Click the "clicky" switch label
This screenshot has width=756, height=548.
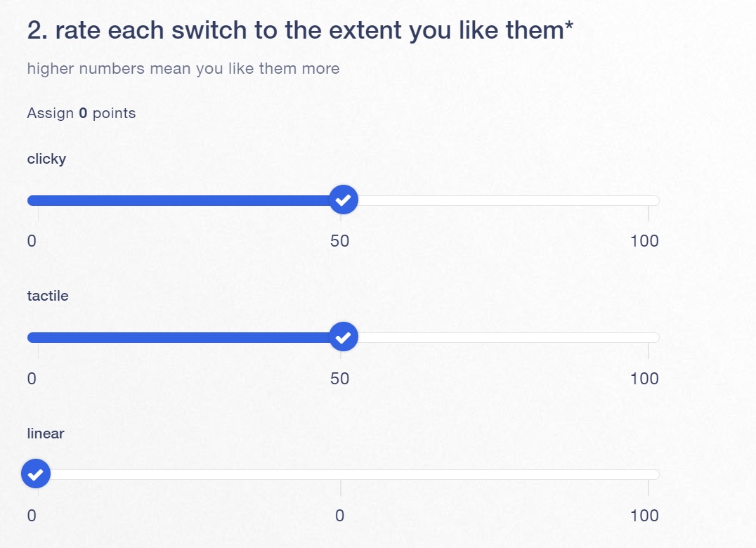[x=46, y=159]
